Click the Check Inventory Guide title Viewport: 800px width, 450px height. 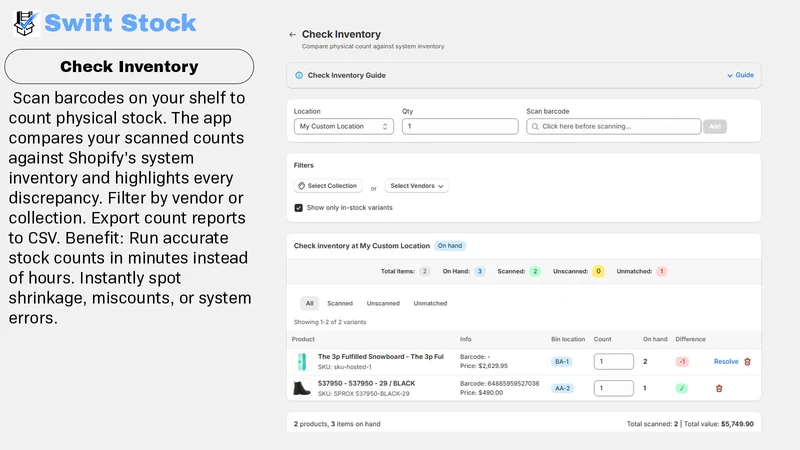tap(346, 76)
